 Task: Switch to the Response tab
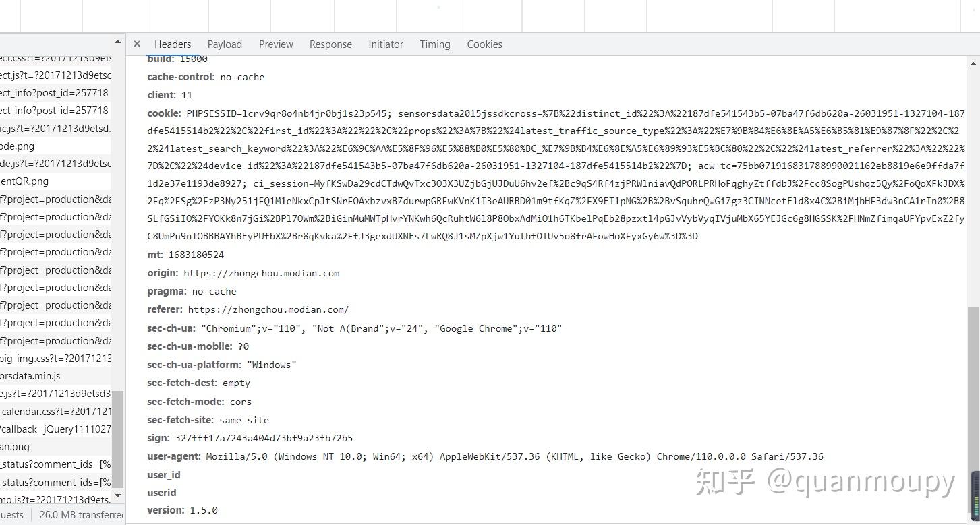point(330,44)
